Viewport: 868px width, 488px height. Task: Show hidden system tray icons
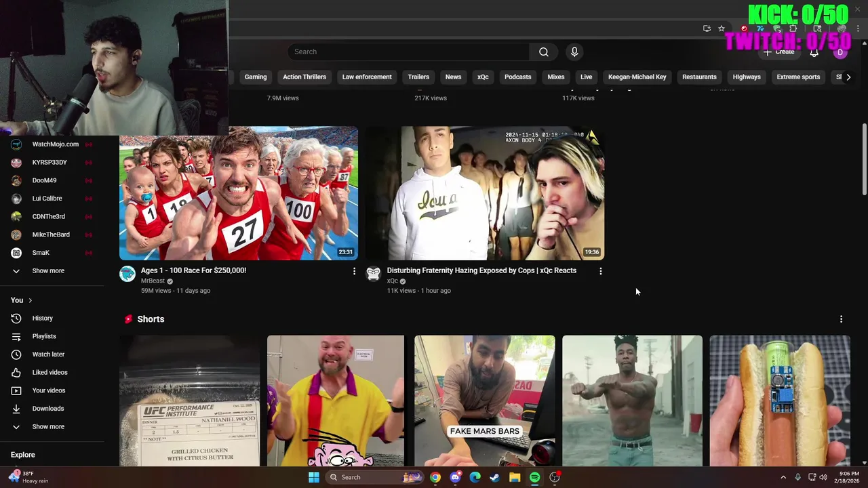coord(783,477)
